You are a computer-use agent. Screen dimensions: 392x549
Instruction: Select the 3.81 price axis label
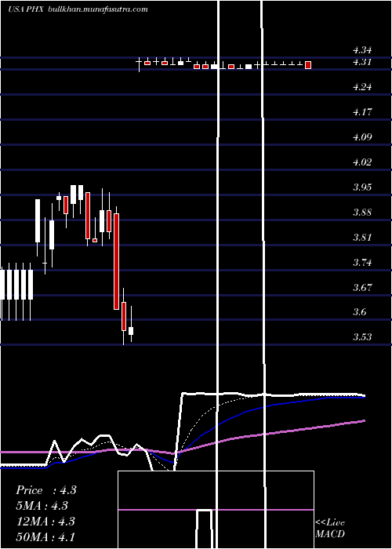pos(362,238)
